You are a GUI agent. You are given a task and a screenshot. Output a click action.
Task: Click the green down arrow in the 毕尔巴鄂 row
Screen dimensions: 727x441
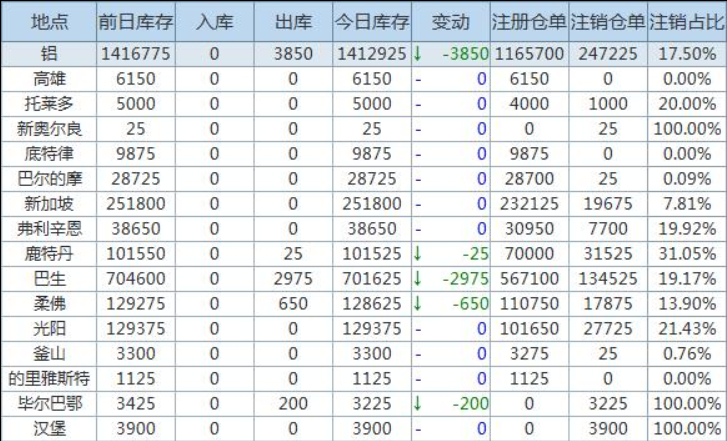(417, 403)
